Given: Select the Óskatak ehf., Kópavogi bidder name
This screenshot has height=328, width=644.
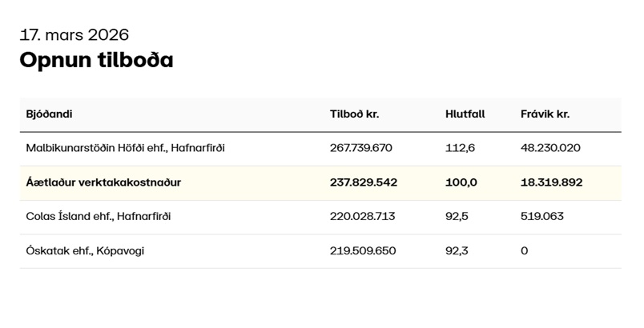Looking at the screenshot, I should pos(85,250).
